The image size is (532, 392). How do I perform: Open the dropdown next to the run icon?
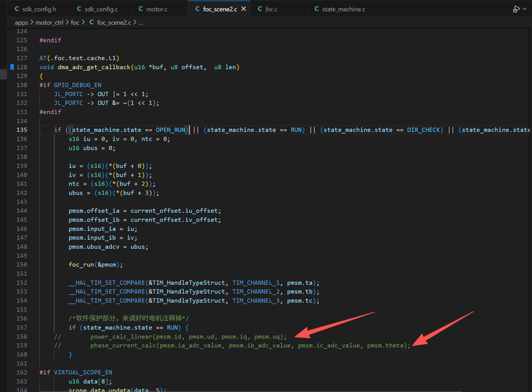point(525,9)
